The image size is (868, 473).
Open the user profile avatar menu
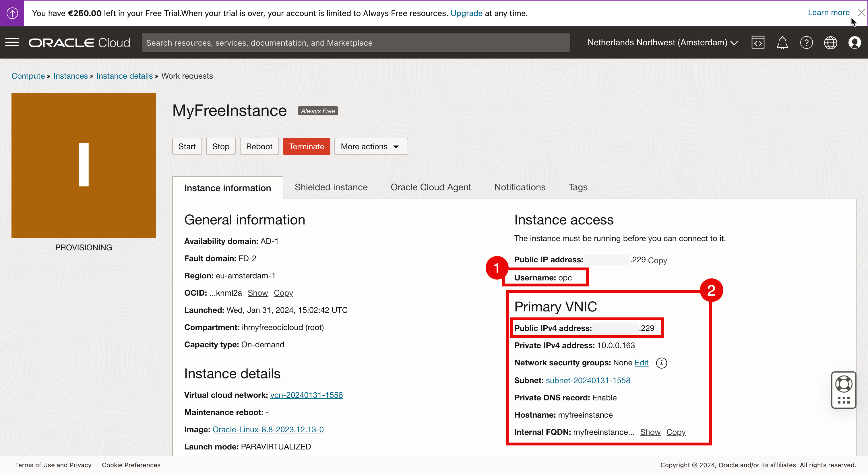pyautogui.click(x=855, y=42)
